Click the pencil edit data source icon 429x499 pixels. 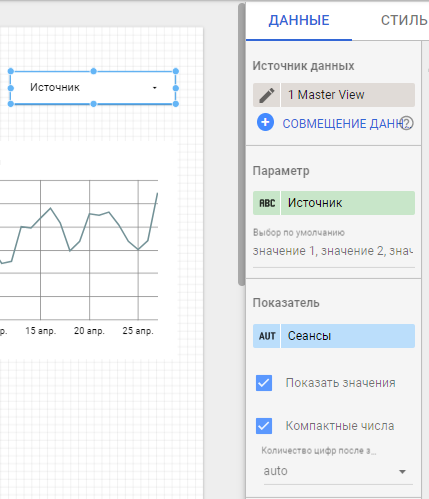pyautogui.click(x=266, y=95)
